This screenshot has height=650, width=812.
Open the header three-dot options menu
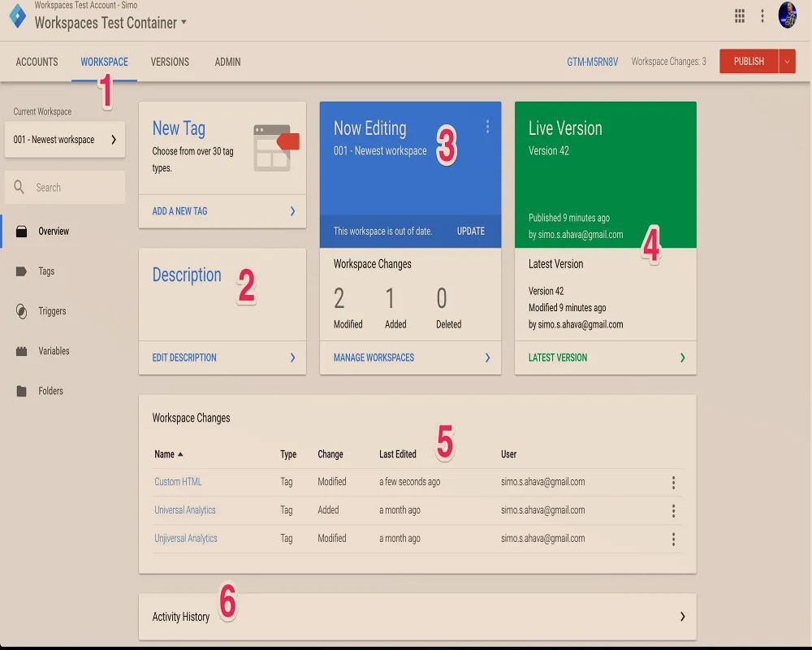pyautogui.click(x=762, y=15)
